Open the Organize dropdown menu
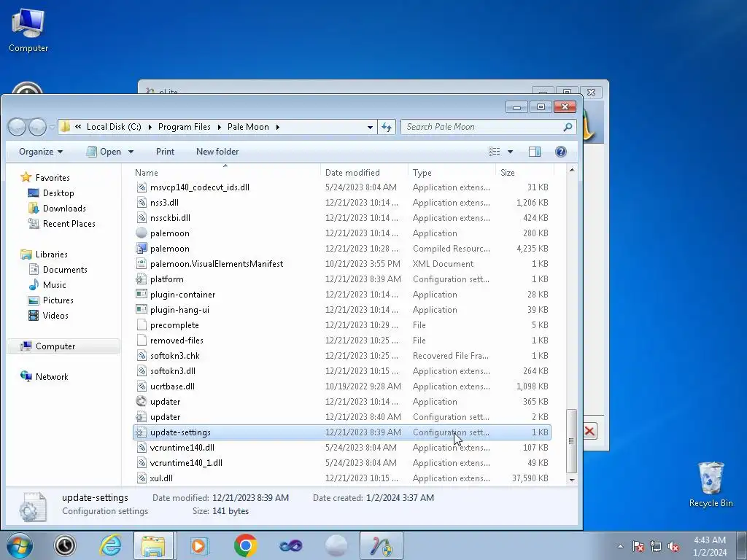 [41, 152]
